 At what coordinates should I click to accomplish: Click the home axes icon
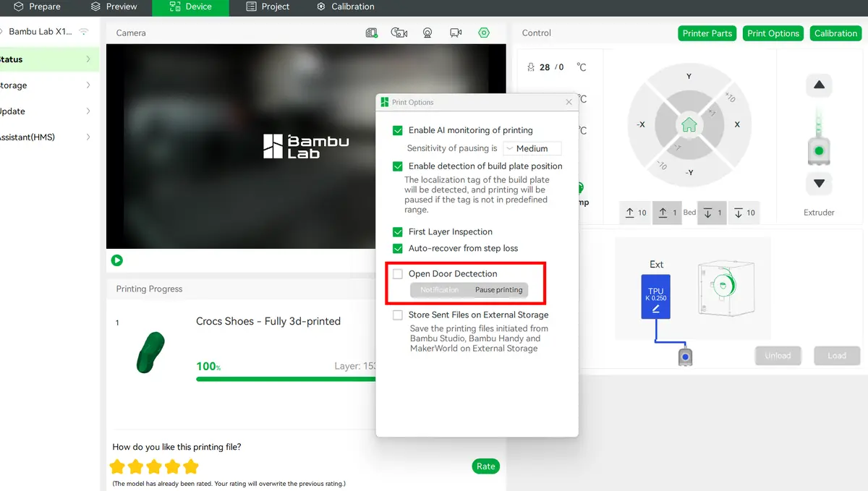point(689,125)
